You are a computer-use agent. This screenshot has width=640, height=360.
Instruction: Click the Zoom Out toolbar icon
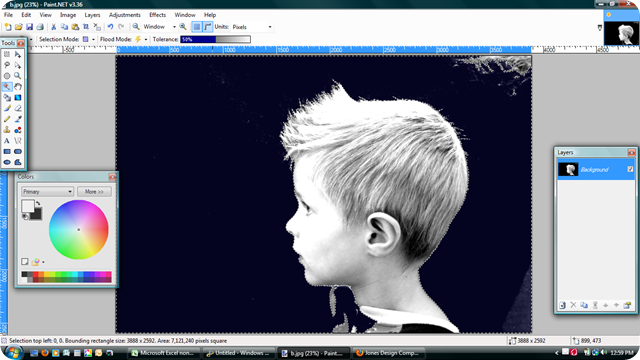click(136, 27)
